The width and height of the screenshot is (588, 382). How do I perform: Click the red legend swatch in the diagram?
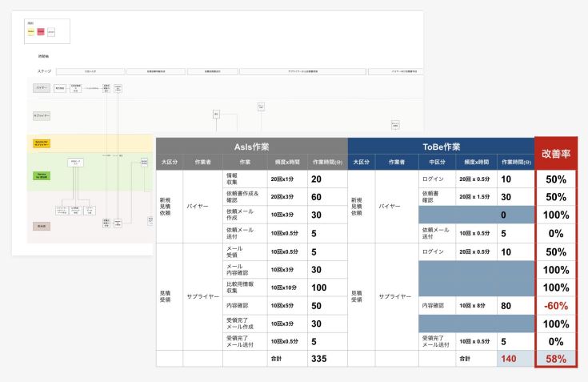click(x=41, y=32)
